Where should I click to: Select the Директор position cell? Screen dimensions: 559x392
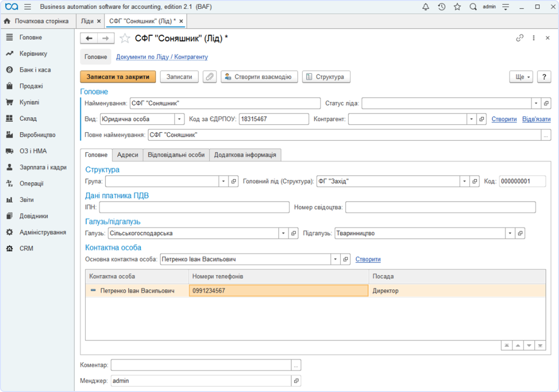(x=457, y=291)
